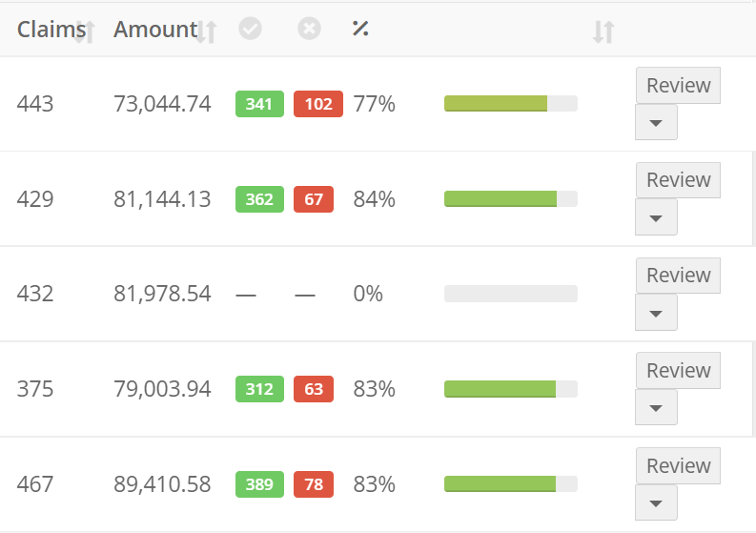Click the empty 0% progress bar
The width and height of the screenshot is (756, 533).
point(511,294)
